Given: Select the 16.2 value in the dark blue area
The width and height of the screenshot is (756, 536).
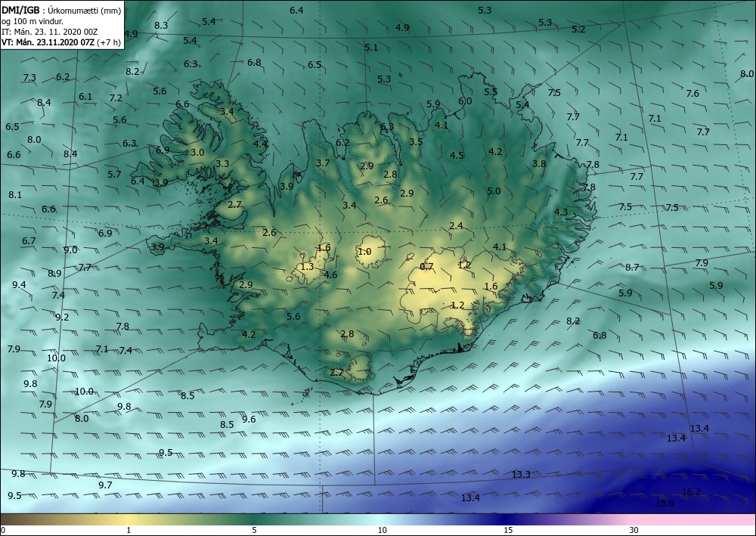Looking at the screenshot, I should point(692,491).
